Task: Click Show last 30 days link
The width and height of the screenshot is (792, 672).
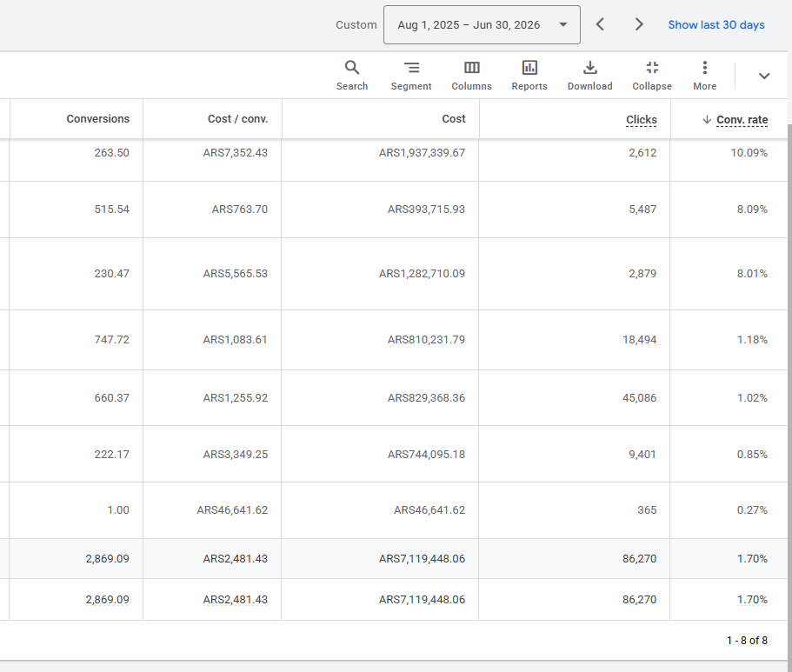Action: [x=716, y=24]
